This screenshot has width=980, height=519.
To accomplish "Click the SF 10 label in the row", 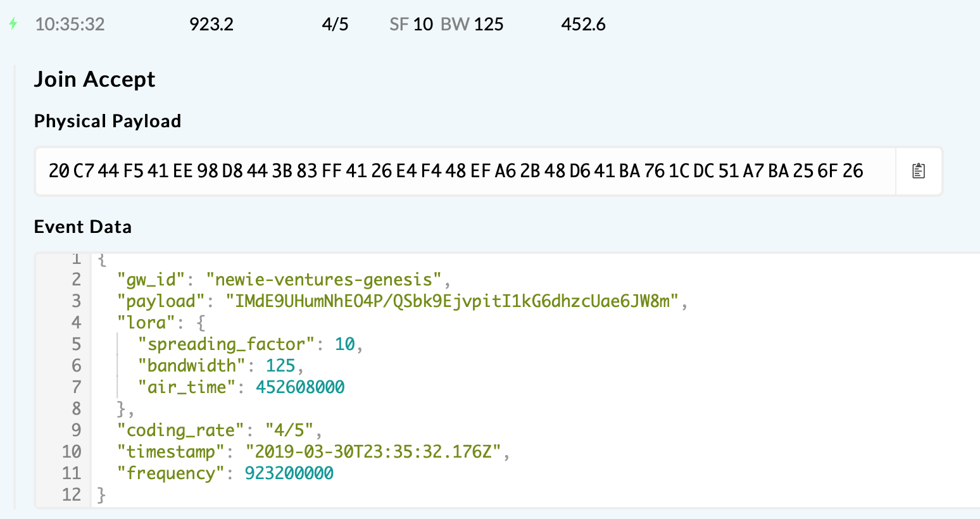I will [411, 24].
